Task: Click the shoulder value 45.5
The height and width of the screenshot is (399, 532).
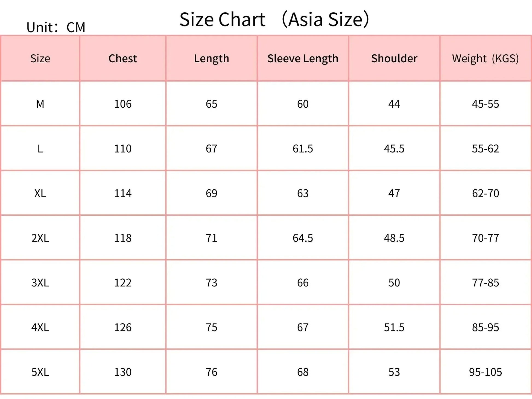Action: click(x=394, y=149)
